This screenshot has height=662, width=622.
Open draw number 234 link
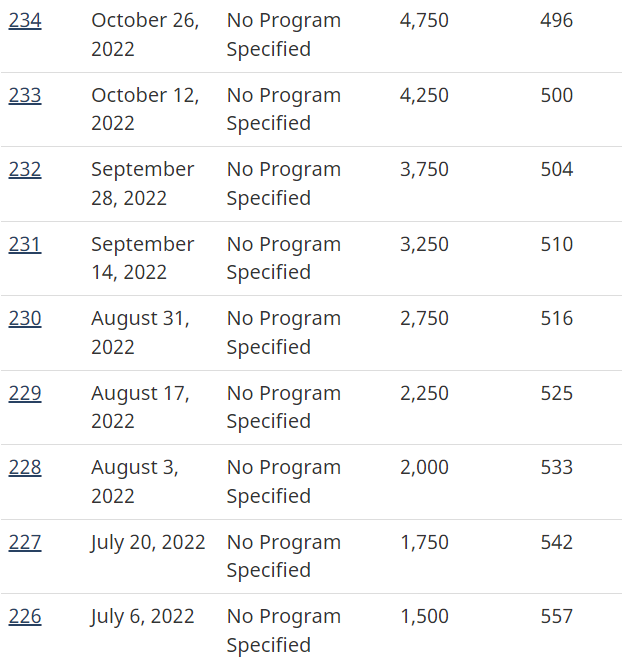(25, 21)
